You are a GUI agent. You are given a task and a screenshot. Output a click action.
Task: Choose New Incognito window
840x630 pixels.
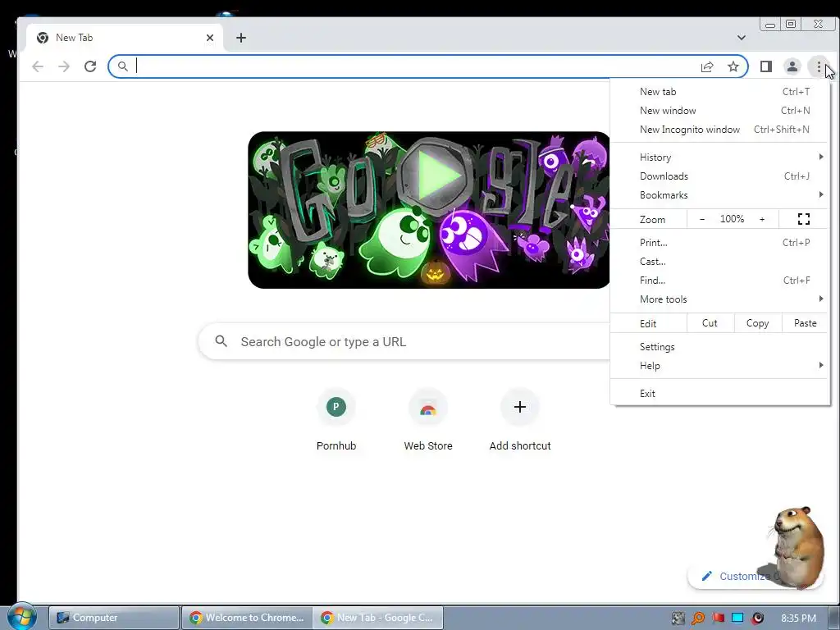pos(720,129)
